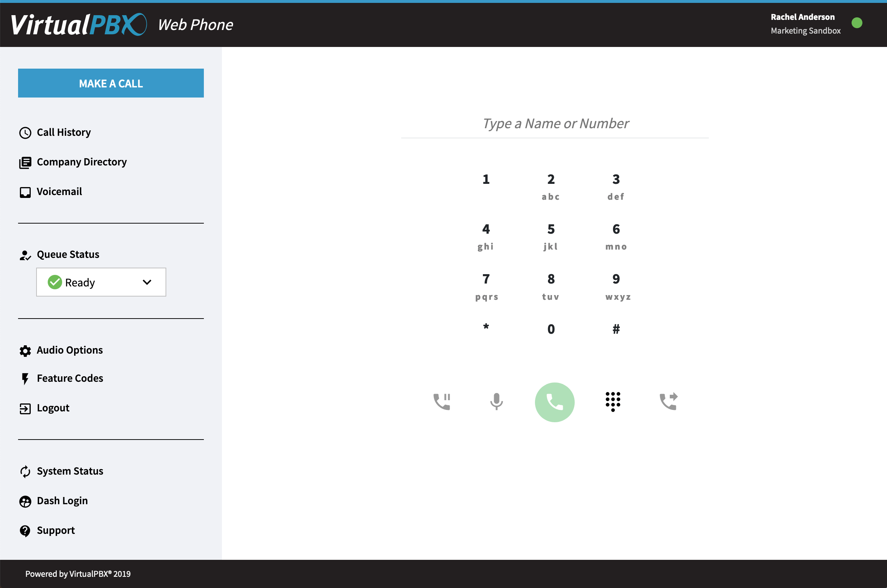Screen dimensions: 887x588
Task: Click the name or number input field
Action: coord(554,123)
